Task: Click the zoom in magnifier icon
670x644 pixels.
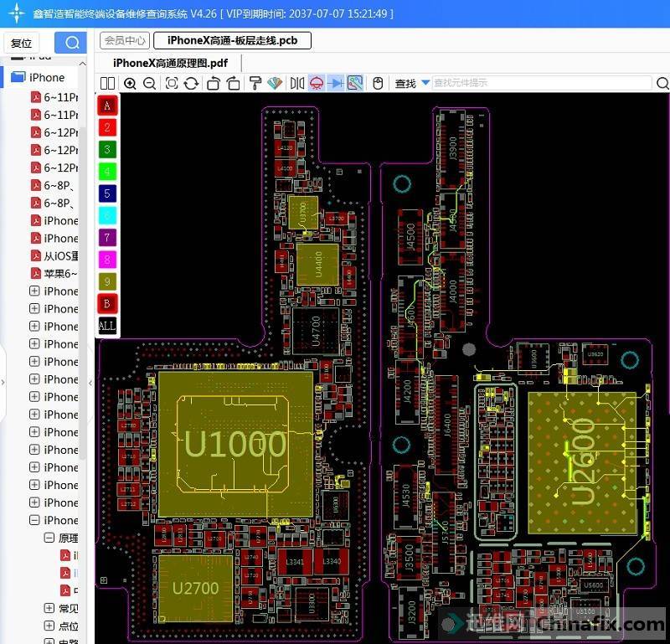Action: click(x=130, y=83)
